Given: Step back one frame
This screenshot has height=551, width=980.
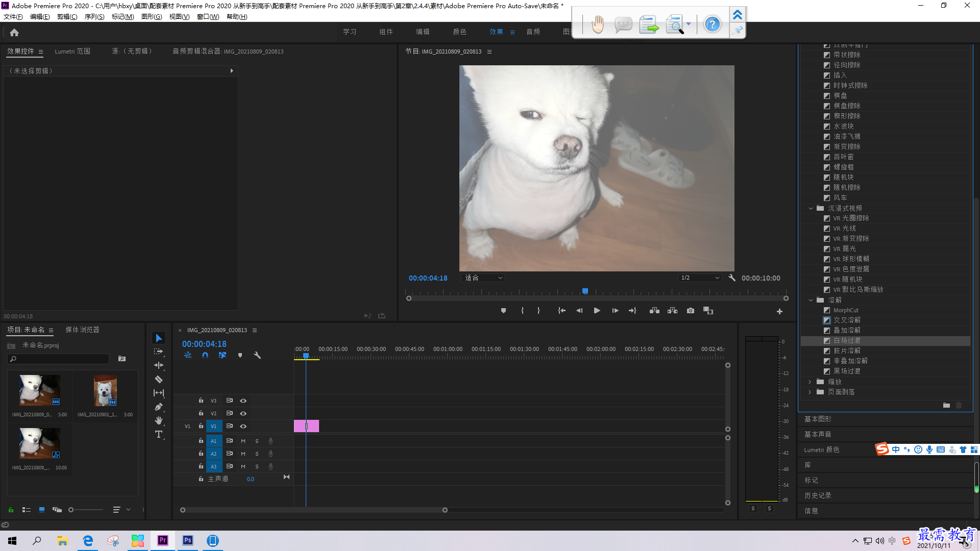Looking at the screenshot, I should point(579,311).
